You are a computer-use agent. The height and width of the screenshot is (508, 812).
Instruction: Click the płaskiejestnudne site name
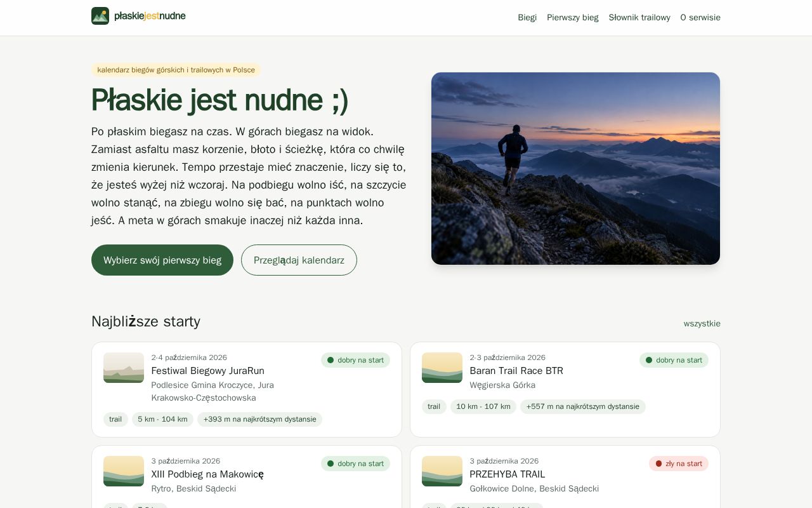[x=150, y=16]
